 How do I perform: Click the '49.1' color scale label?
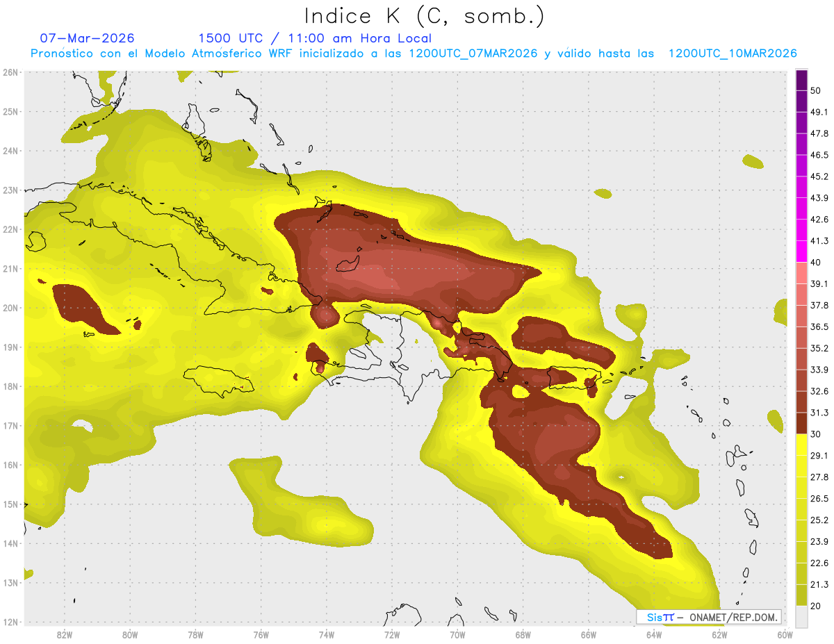click(819, 111)
